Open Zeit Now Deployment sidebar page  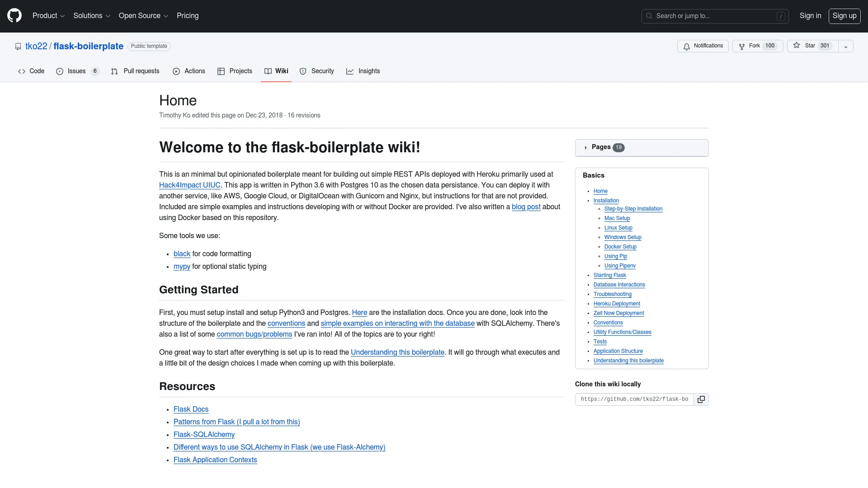[618, 313]
